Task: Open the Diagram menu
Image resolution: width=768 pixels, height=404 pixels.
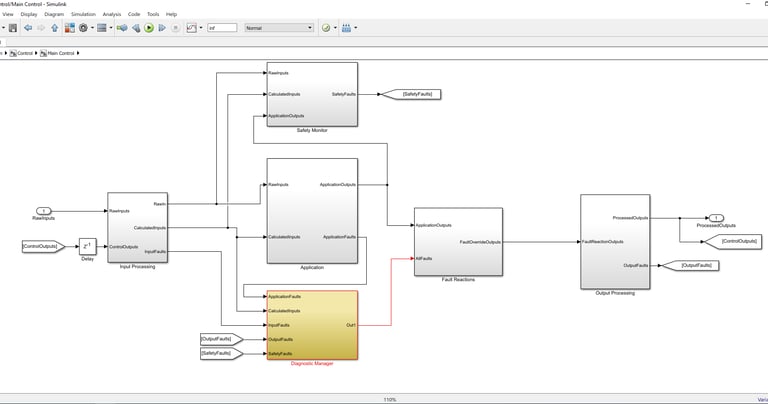Action: [x=54, y=14]
